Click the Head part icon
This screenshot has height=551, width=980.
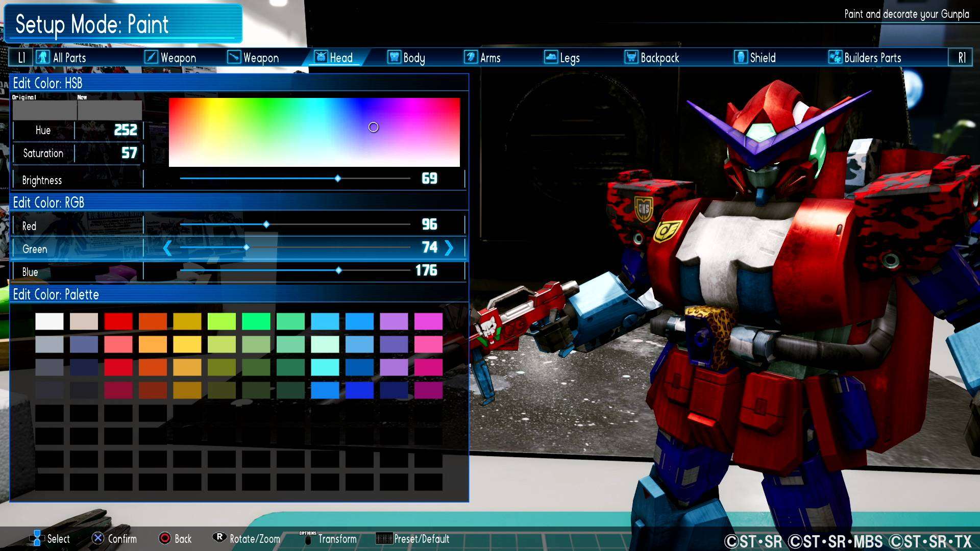pos(321,57)
